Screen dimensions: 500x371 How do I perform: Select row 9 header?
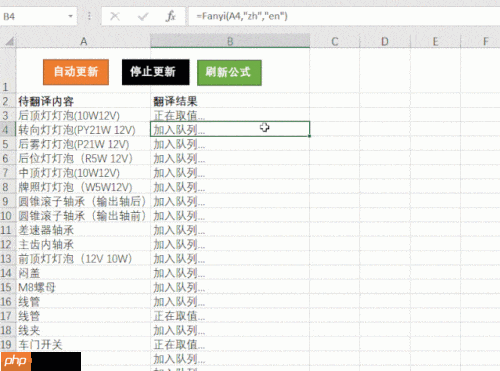click(x=8, y=201)
